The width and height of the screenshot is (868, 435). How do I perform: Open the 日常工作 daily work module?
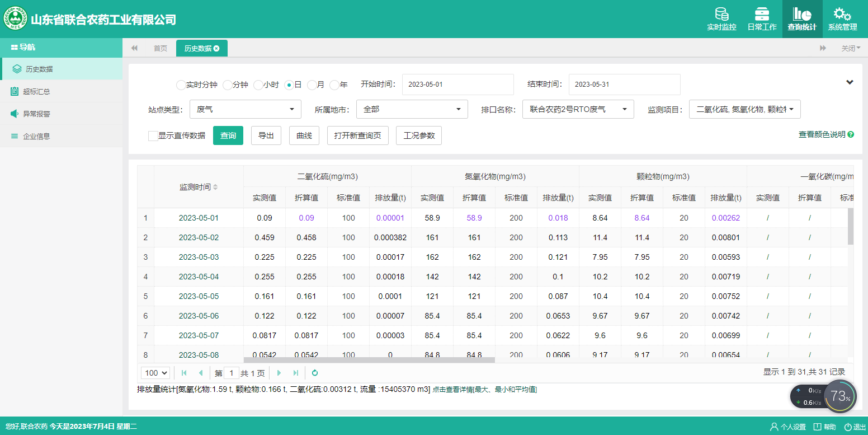click(762, 19)
